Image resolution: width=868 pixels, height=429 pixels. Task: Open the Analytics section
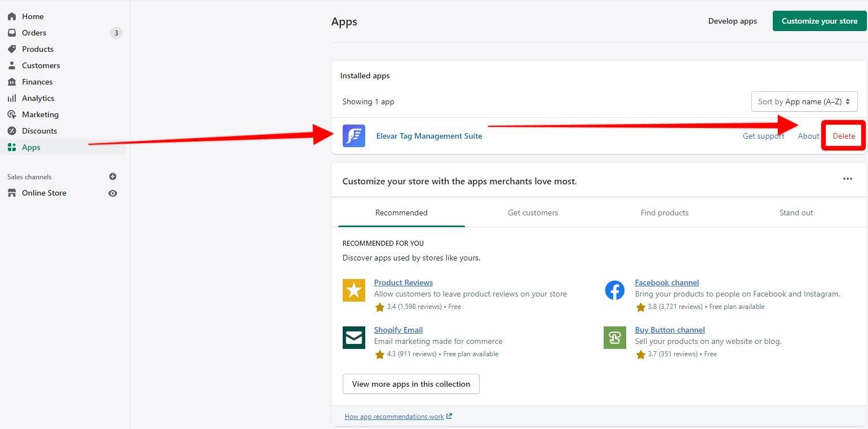click(38, 98)
